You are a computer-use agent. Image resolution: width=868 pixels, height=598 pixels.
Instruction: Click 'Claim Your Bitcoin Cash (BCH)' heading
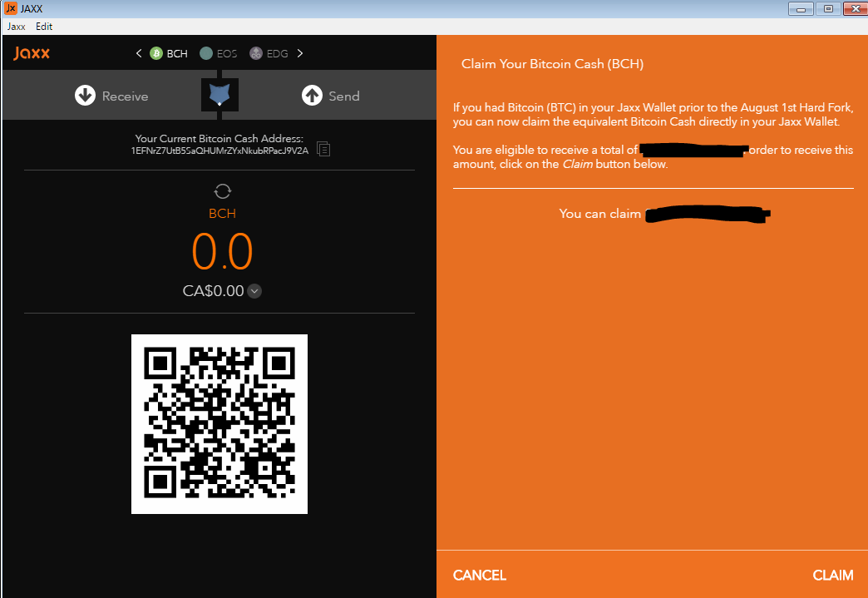point(552,64)
